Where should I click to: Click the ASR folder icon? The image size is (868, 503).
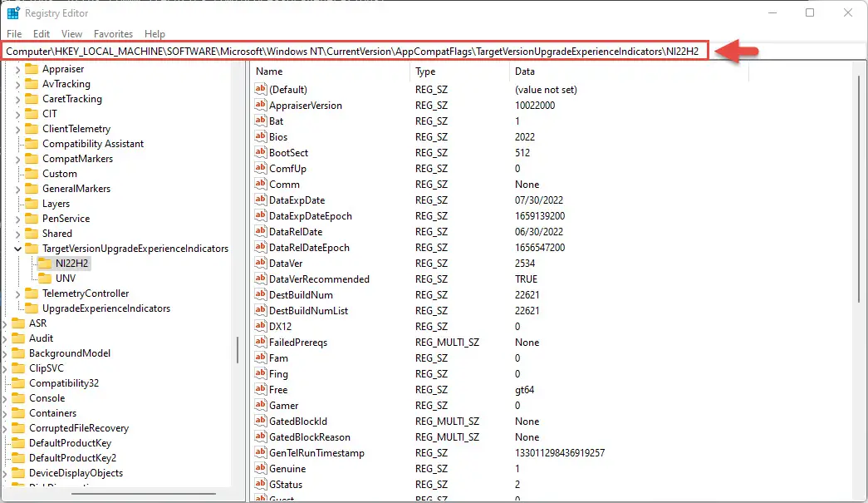coord(19,323)
